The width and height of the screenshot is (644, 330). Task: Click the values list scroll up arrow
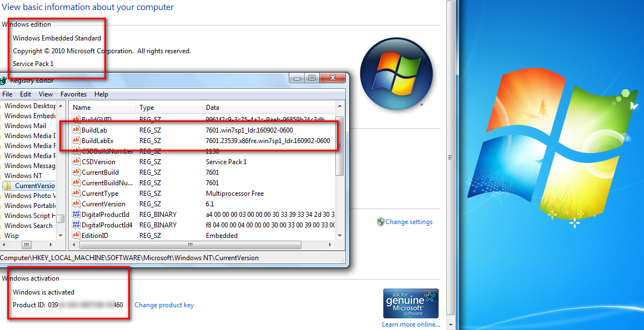click(340, 106)
